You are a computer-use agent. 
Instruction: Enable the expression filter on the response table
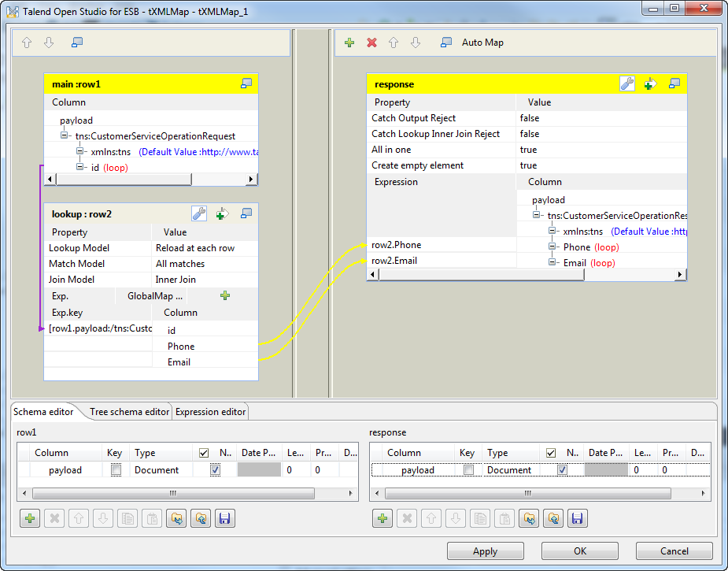point(650,83)
